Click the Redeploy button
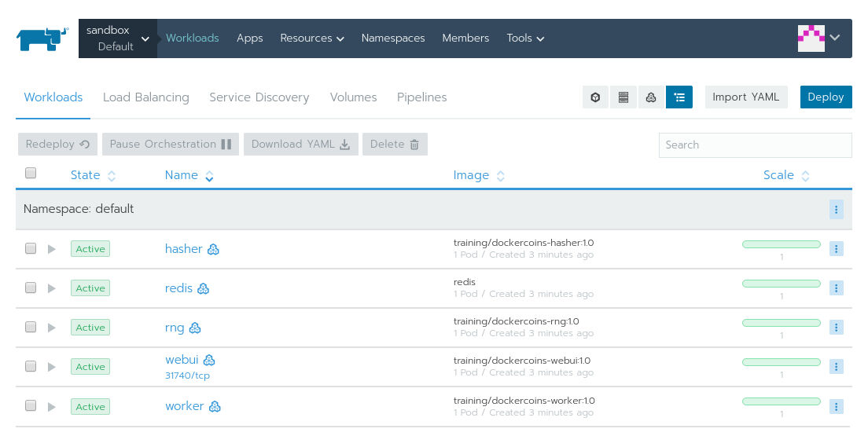This screenshot has width=868, height=436. pyautogui.click(x=57, y=145)
